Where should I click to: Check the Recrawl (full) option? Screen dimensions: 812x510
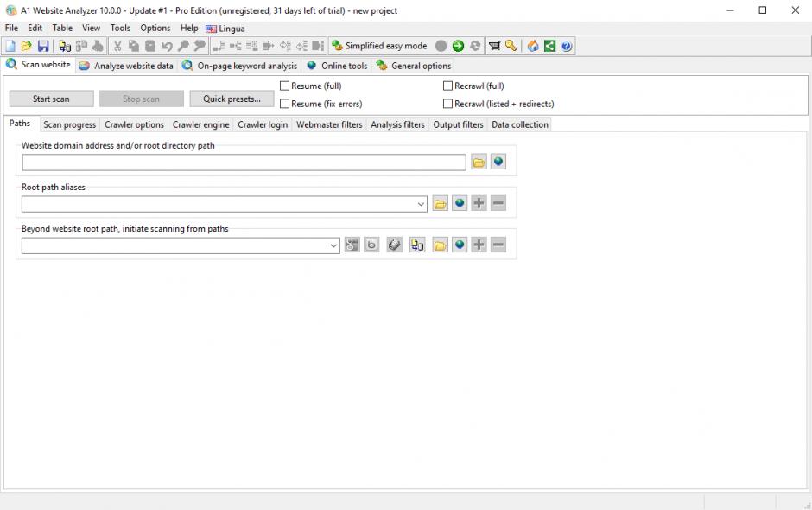point(448,86)
